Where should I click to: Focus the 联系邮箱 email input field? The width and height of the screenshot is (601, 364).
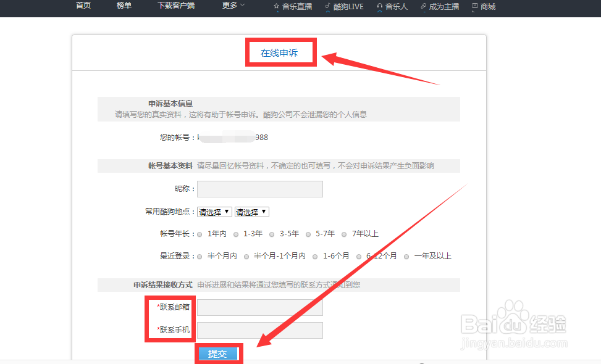click(260, 308)
